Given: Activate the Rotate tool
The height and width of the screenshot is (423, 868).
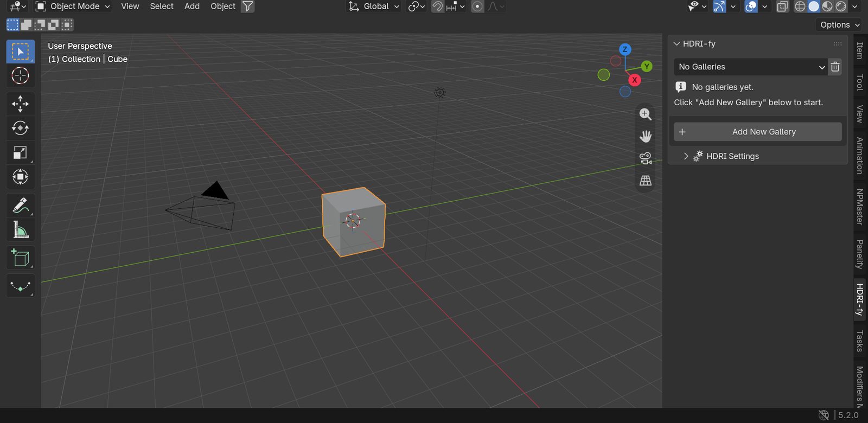Looking at the screenshot, I should pos(21,128).
